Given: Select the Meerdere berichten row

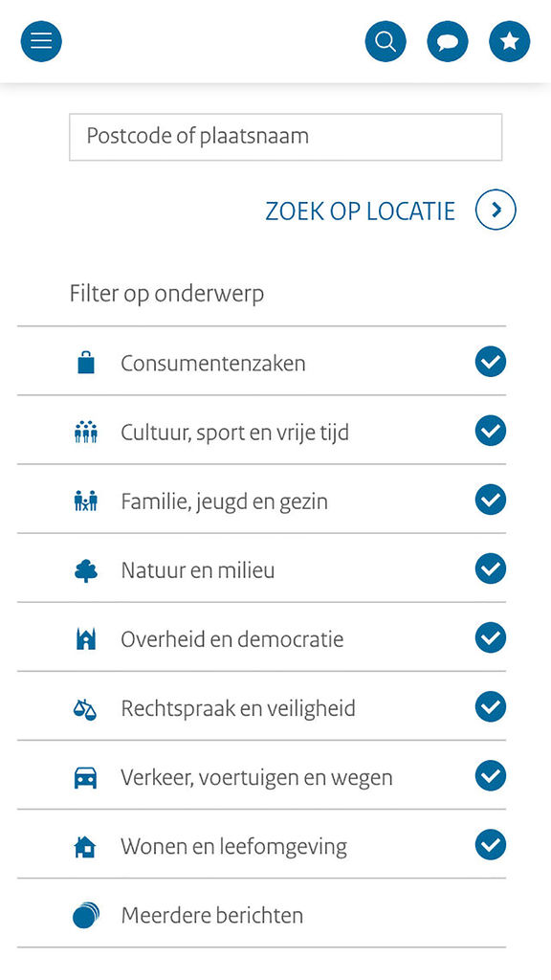Looking at the screenshot, I should [261, 913].
